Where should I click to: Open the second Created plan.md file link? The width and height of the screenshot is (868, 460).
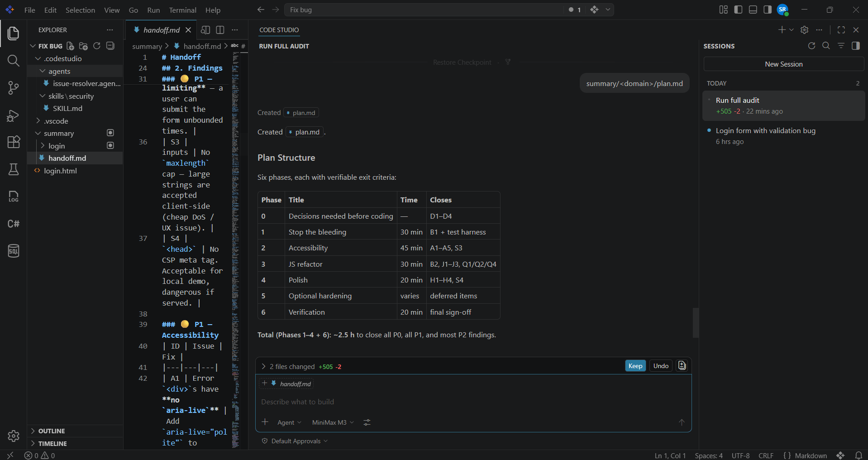click(x=305, y=132)
